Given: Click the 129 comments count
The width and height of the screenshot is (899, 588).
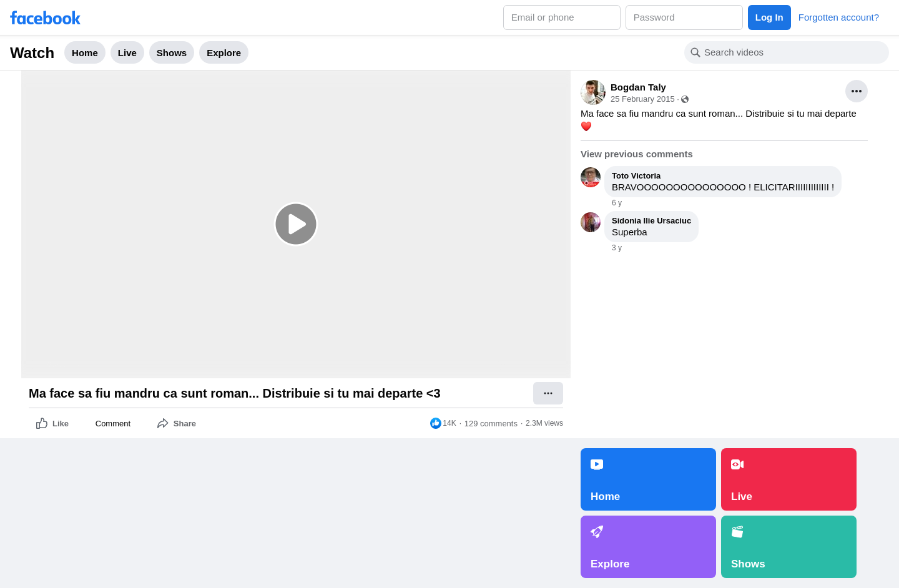Looking at the screenshot, I should (491, 423).
